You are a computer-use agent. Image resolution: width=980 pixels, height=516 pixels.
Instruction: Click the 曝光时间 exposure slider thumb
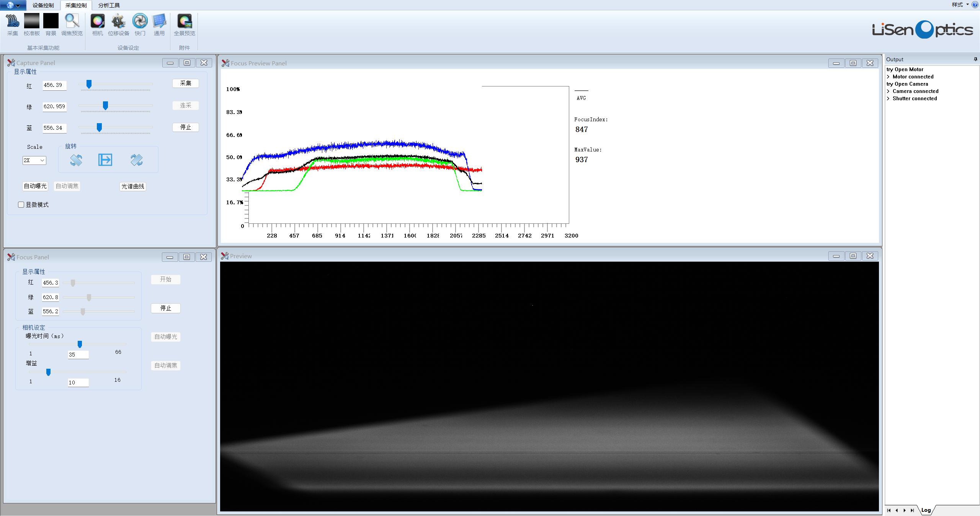coord(80,344)
